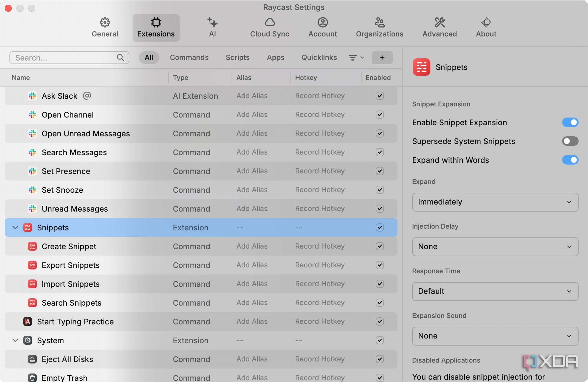The width and height of the screenshot is (588, 382).
Task: Collapse the Snippets extension group
Action: pos(15,227)
